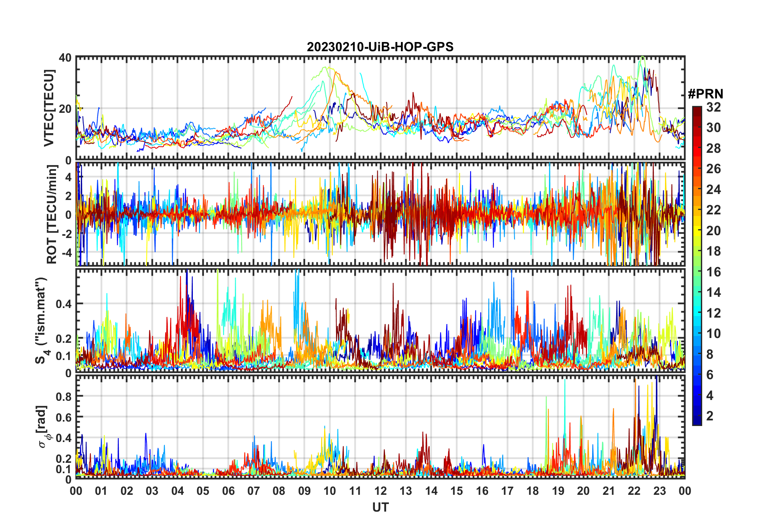
Task: Click colorbar tick label 2
Action: click(x=710, y=416)
